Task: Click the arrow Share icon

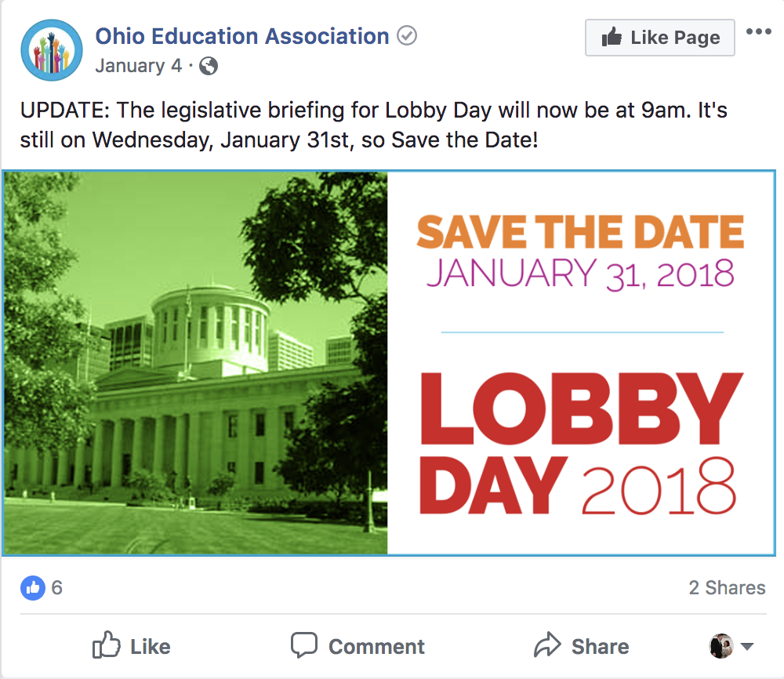Action: point(547,644)
